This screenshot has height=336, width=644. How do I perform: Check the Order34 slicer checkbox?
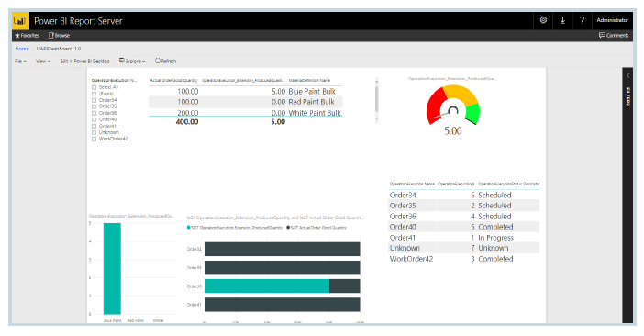pos(94,100)
